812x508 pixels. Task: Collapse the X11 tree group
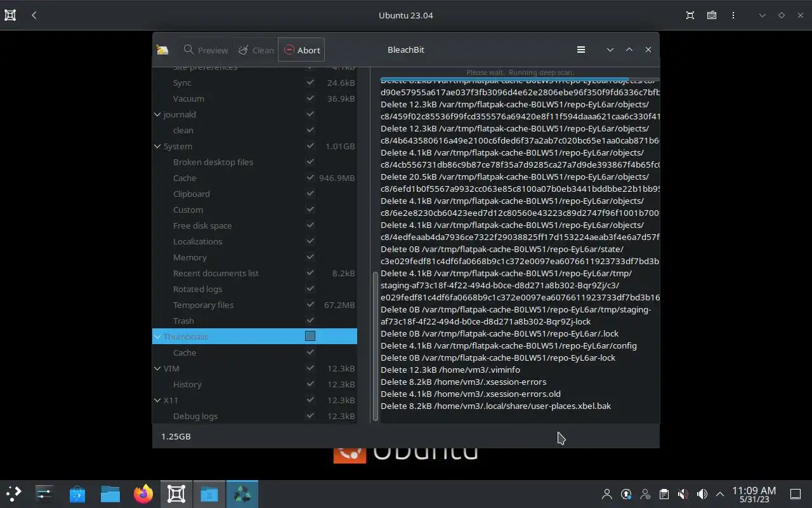pyautogui.click(x=157, y=400)
